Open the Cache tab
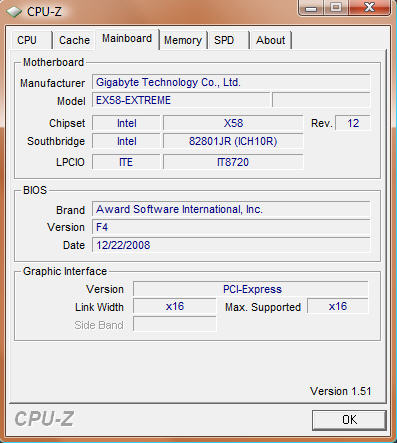This screenshot has height=443, width=397. 74,40
